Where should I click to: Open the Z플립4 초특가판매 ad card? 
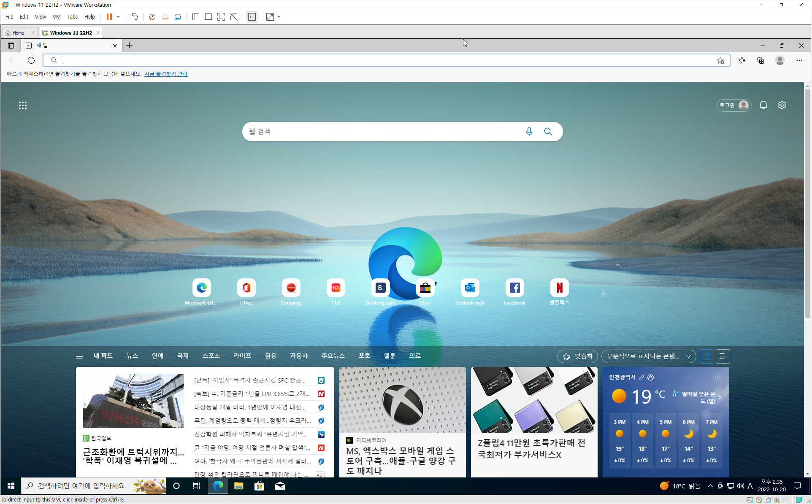(534, 422)
